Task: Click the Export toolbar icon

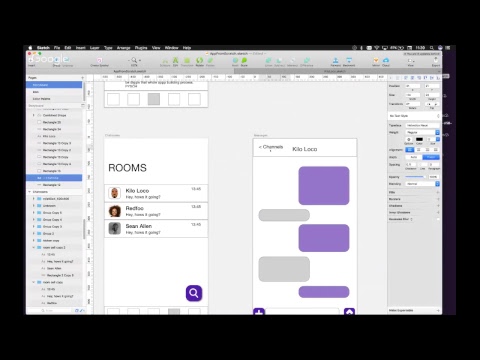Action: click(x=436, y=60)
